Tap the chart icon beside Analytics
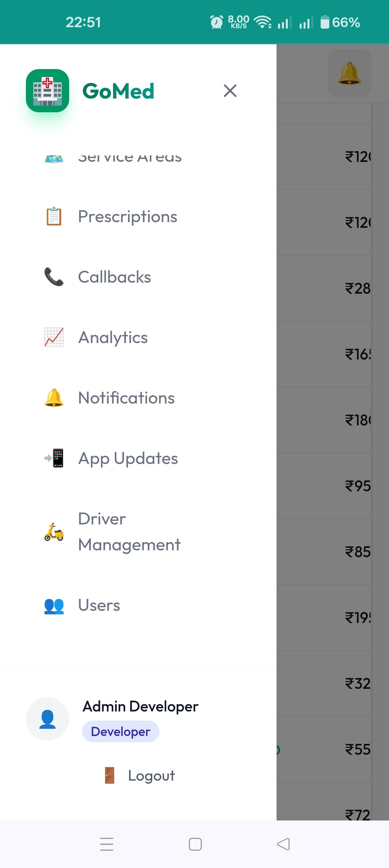The image size is (389, 868). 54,337
